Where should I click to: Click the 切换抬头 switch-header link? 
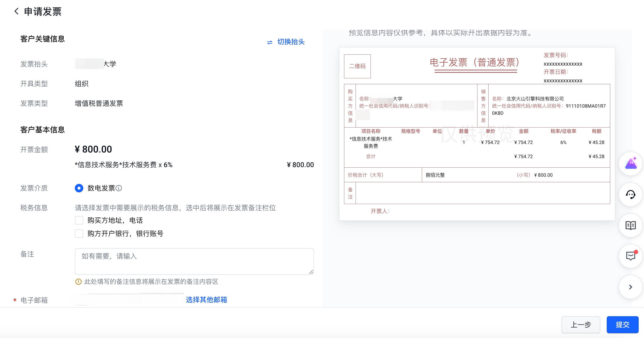291,42
